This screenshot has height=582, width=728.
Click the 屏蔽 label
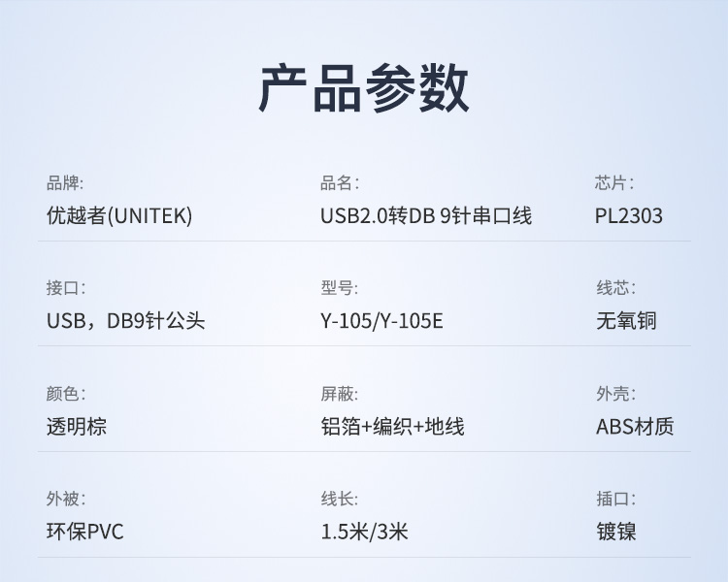click(339, 394)
